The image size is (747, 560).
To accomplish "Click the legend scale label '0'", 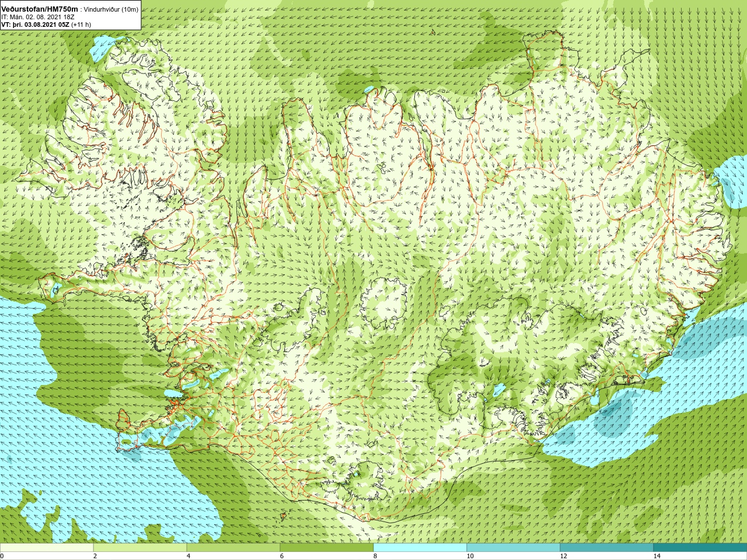I will click(2, 556).
